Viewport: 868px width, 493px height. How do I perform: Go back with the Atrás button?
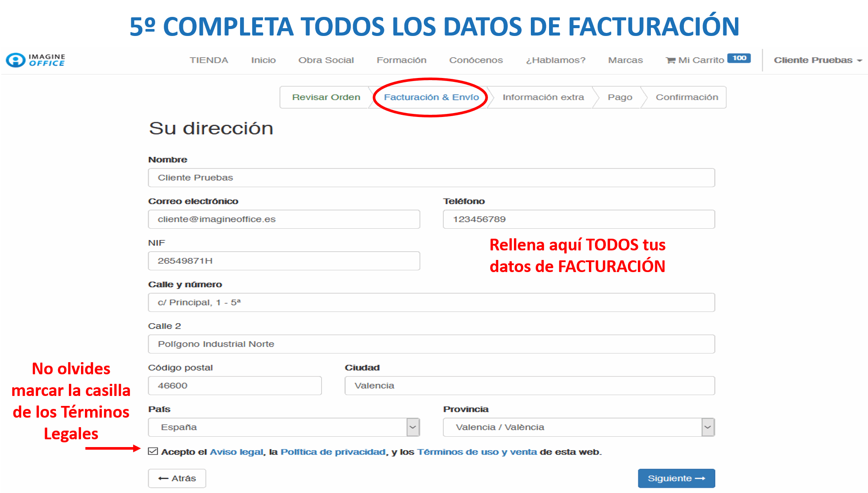coord(177,478)
